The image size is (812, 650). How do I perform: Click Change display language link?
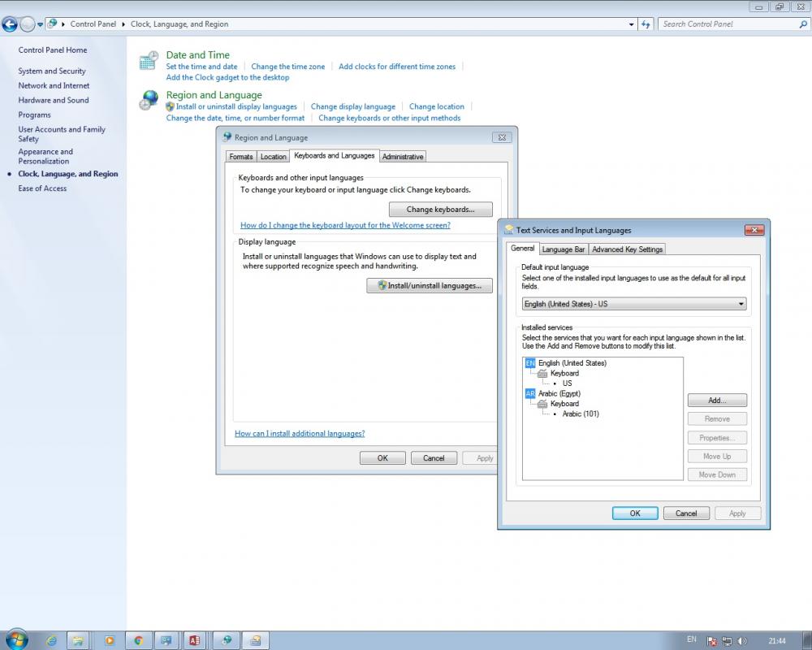pyautogui.click(x=352, y=106)
